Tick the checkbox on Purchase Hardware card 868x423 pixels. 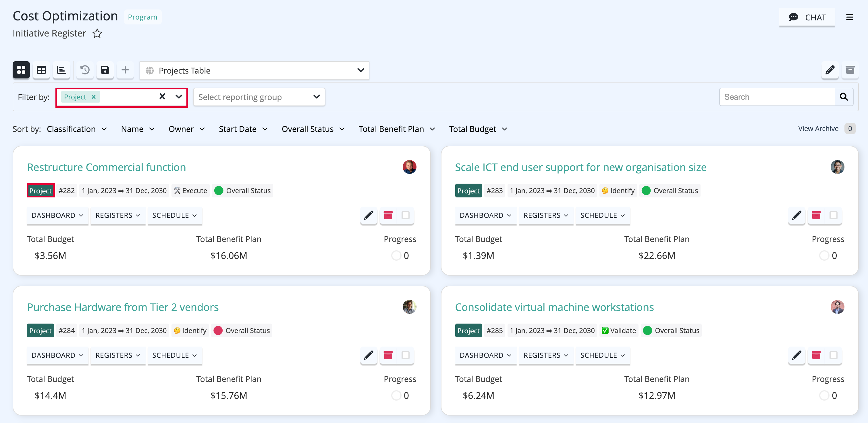(x=406, y=355)
